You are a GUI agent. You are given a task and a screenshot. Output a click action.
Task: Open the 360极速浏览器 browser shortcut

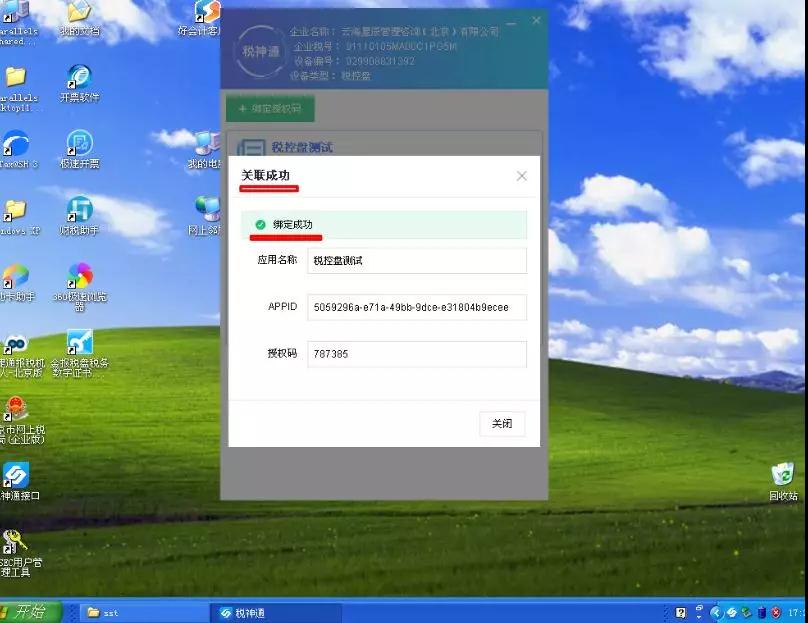click(x=79, y=276)
